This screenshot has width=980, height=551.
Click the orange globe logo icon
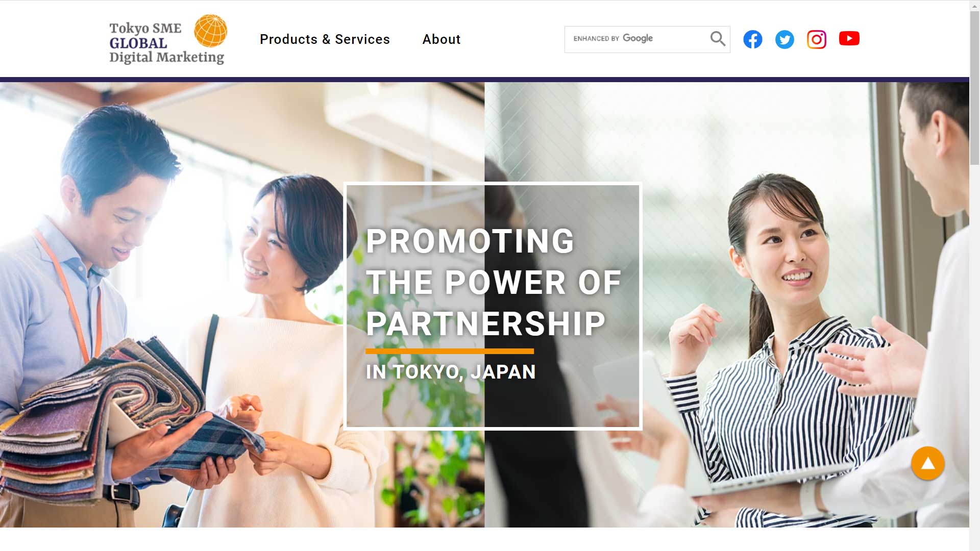click(x=210, y=31)
